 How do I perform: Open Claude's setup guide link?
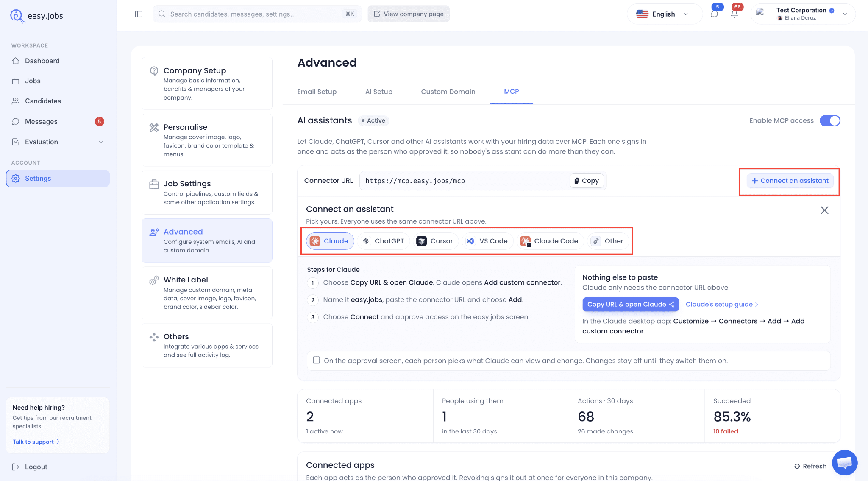pyautogui.click(x=721, y=304)
